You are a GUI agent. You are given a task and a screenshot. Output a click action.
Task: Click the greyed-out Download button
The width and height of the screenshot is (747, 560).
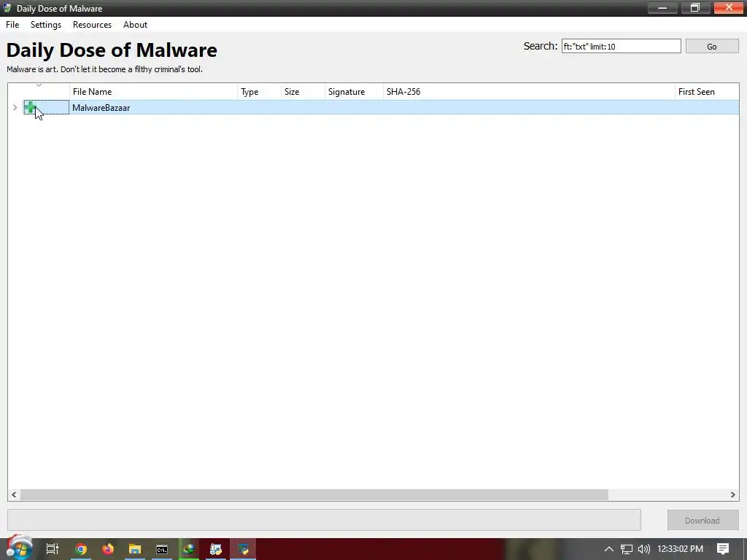click(x=703, y=521)
